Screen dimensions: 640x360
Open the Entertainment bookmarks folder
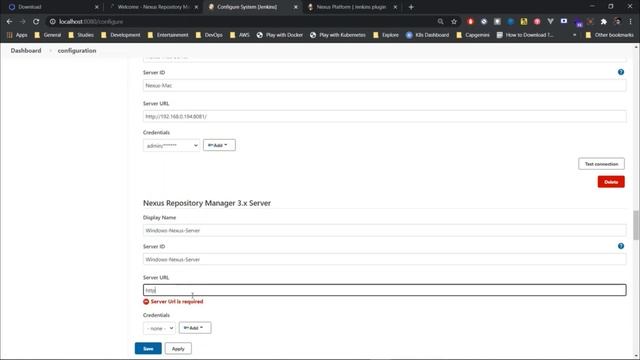coord(168,35)
